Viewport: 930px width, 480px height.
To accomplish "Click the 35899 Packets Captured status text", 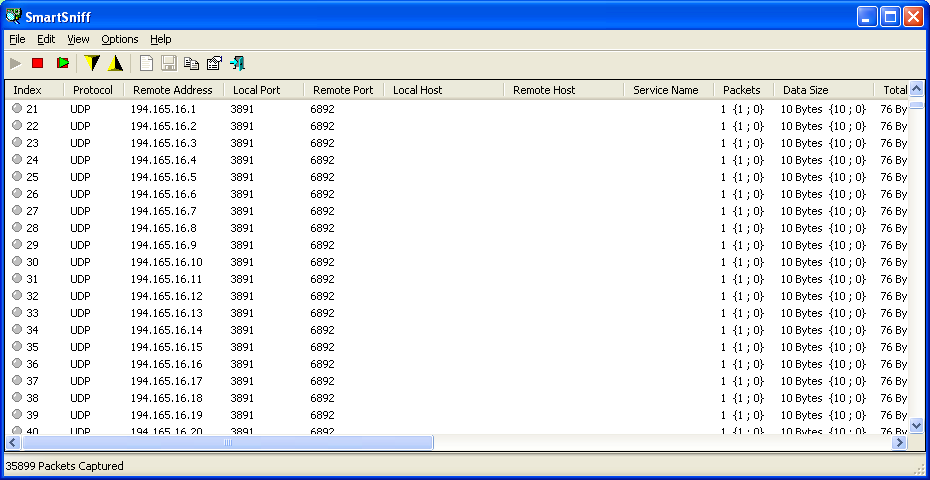I will [65, 466].
